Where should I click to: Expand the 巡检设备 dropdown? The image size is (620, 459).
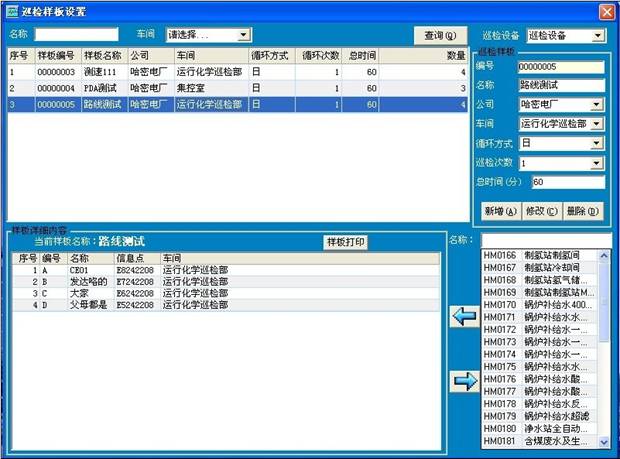[598, 35]
